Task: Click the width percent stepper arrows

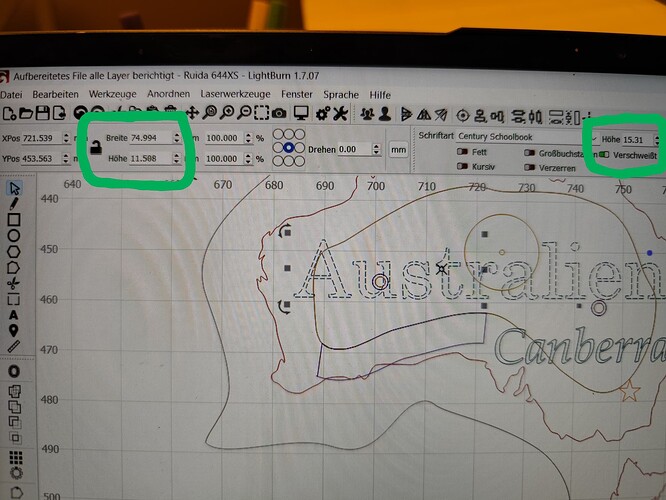Action: (x=248, y=138)
